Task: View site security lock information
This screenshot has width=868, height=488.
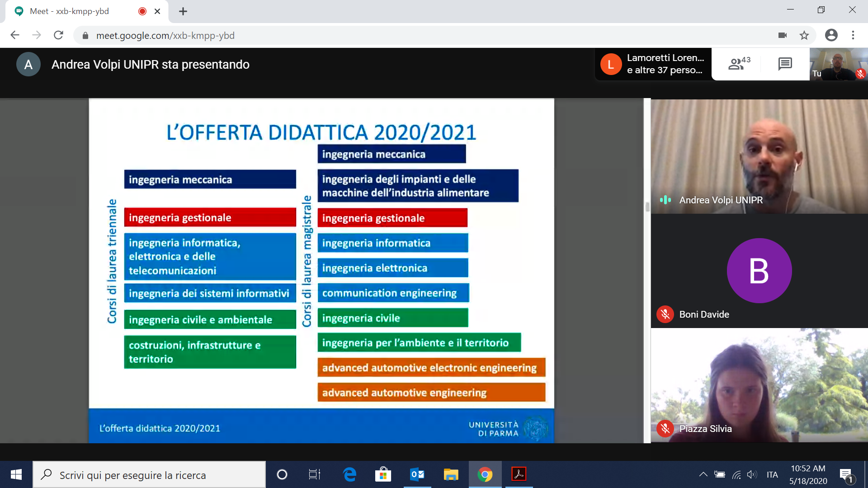Action: pyautogui.click(x=85, y=35)
